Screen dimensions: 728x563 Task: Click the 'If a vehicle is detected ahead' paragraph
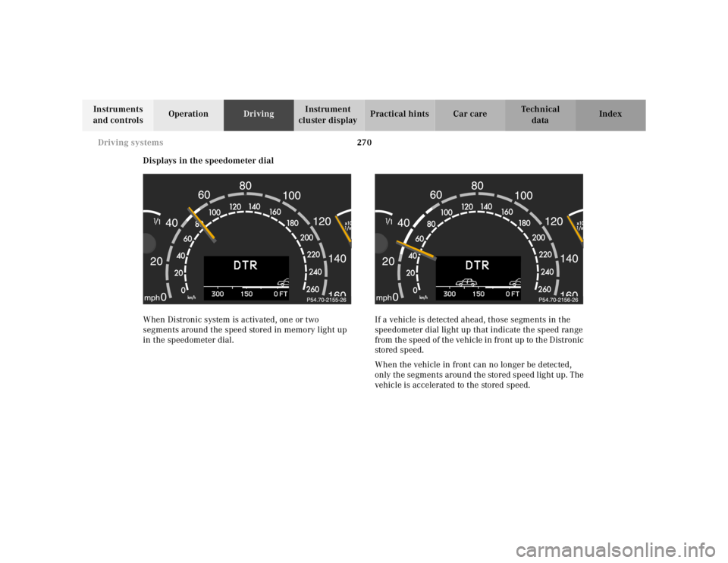(479, 335)
